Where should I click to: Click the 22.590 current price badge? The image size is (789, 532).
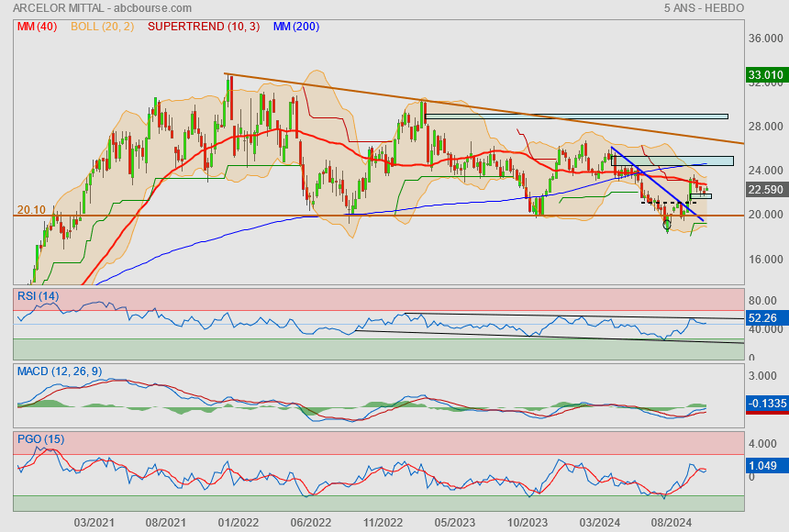(765, 189)
